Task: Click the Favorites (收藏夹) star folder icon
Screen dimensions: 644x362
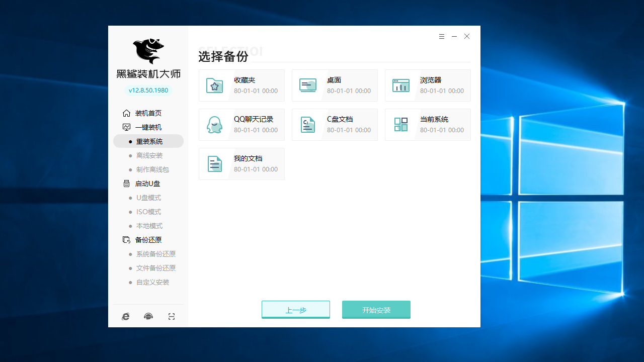Action: point(215,85)
